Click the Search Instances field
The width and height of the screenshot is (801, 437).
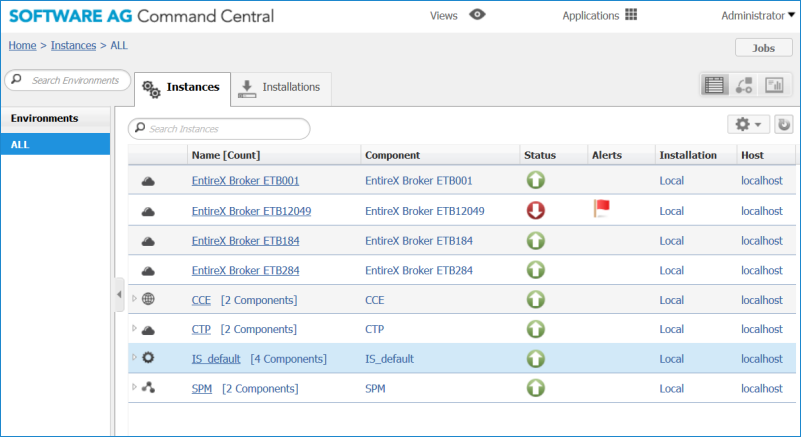[x=219, y=129]
